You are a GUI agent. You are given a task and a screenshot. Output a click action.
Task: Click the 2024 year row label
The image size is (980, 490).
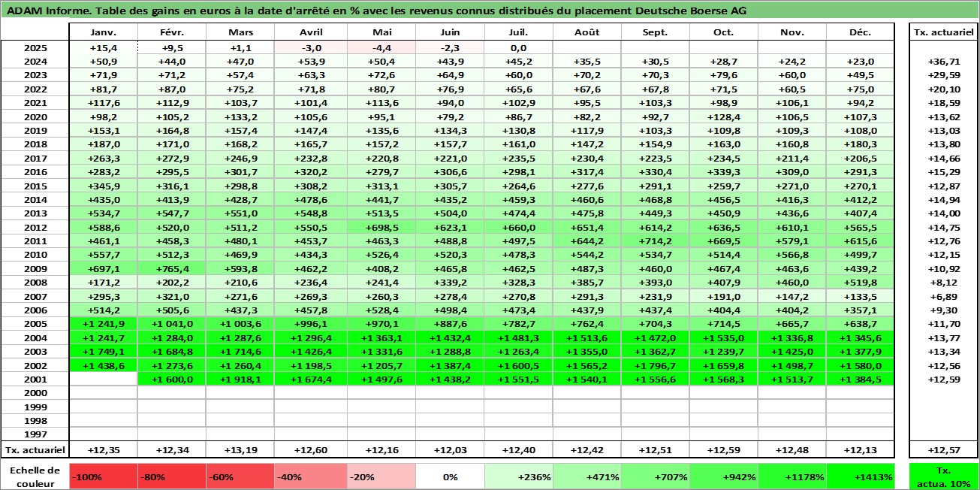[35, 61]
